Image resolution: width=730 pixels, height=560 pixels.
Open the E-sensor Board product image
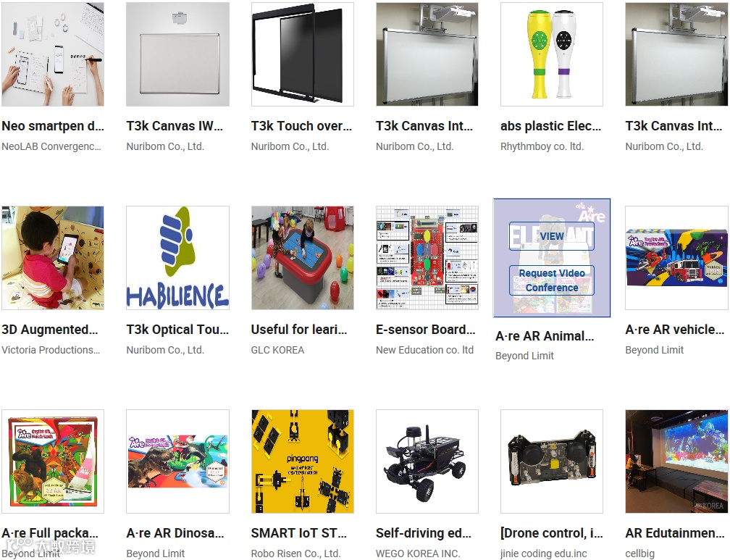(x=427, y=258)
